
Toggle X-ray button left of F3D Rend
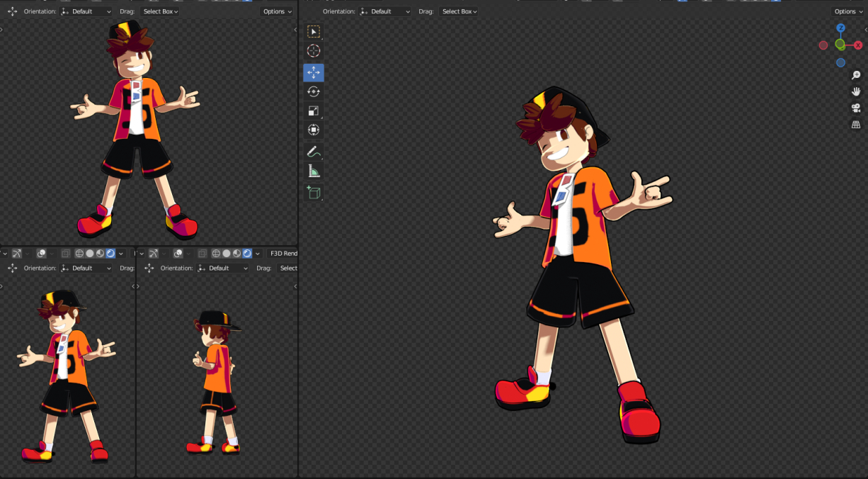point(202,254)
